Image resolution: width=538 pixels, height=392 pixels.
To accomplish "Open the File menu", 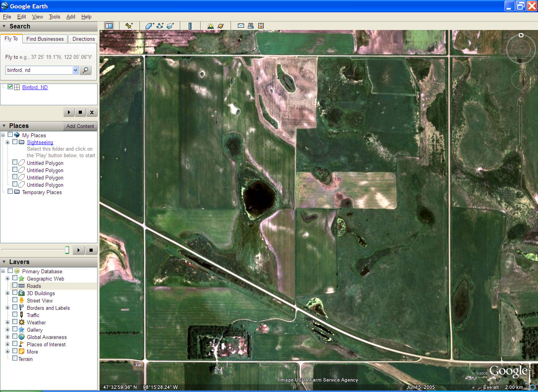I will pos(7,17).
